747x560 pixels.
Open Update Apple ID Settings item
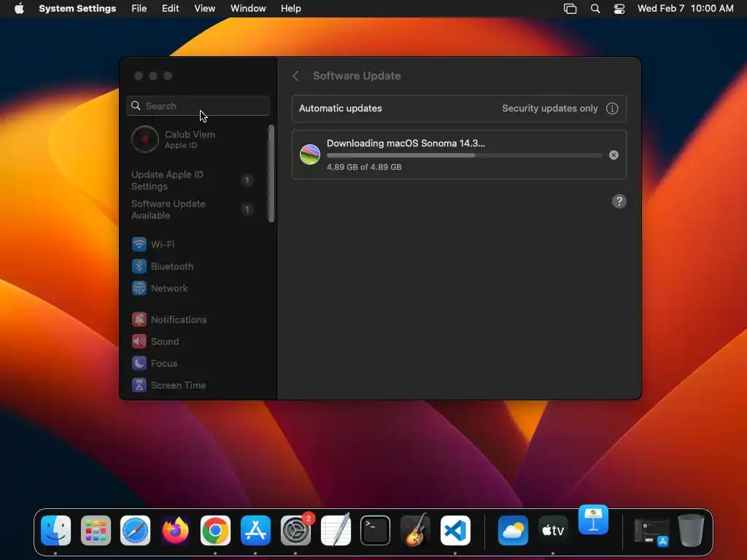[x=193, y=181]
